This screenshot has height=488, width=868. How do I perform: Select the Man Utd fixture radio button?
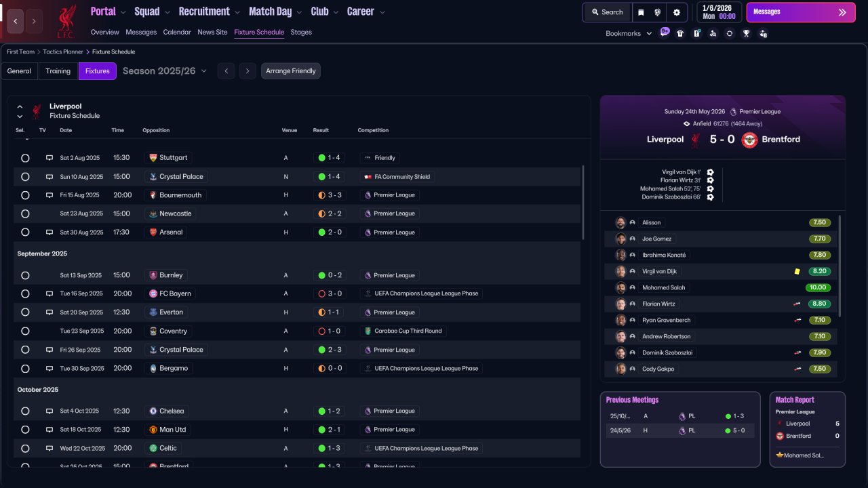25,430
